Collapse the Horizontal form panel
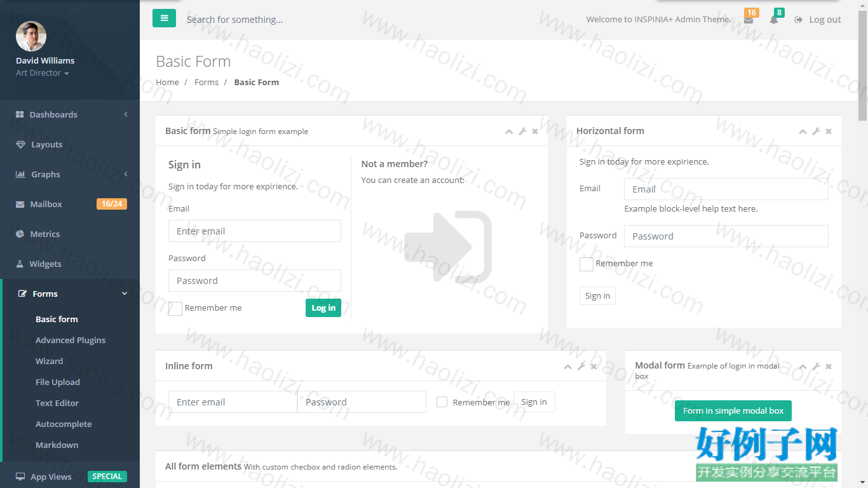Image resolution: width=868 pixels, height=488 pixels. (x=803, y=132)
